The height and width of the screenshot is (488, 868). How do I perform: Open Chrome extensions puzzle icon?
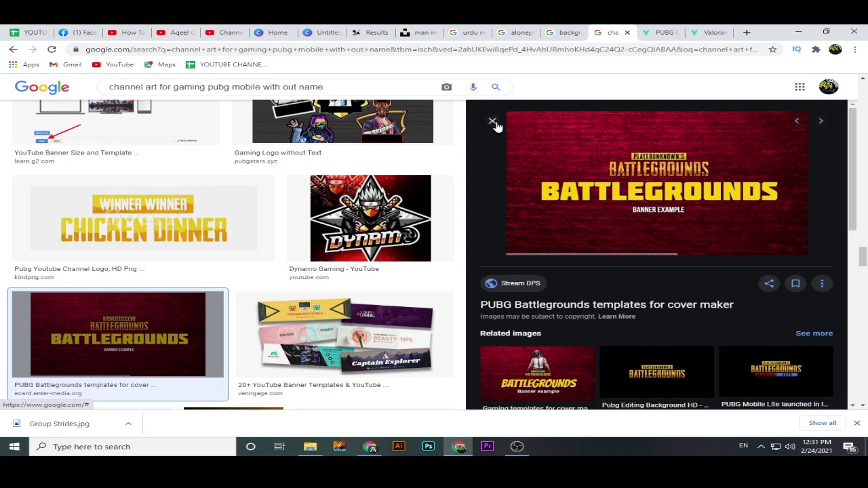pos(816,49)
